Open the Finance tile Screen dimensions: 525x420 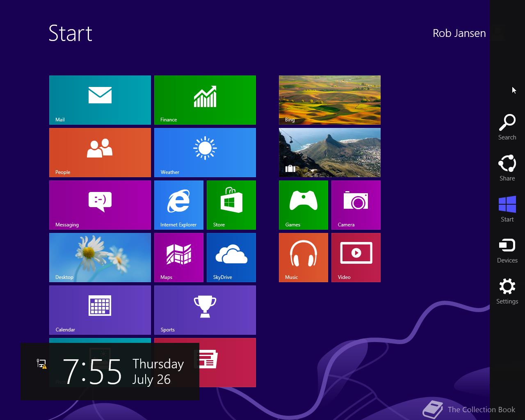(205, 100)
